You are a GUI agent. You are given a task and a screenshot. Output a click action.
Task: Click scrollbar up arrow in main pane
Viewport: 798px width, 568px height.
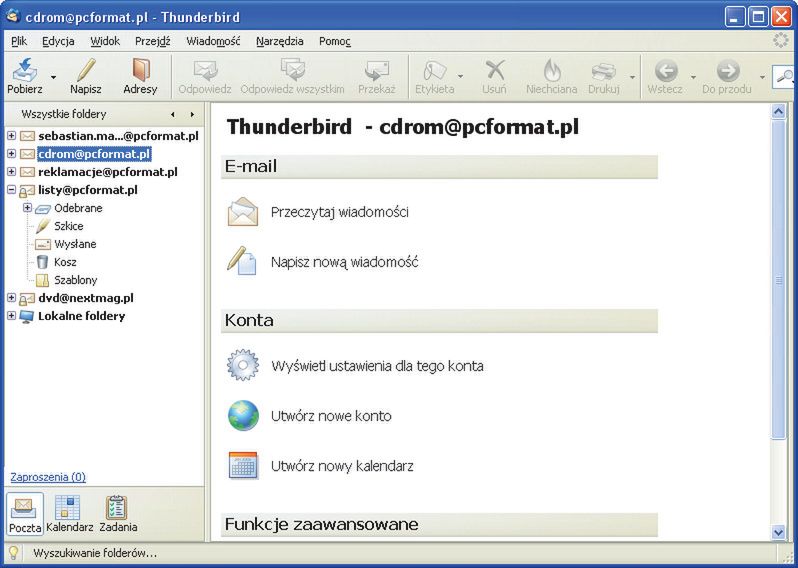point(779,111)
